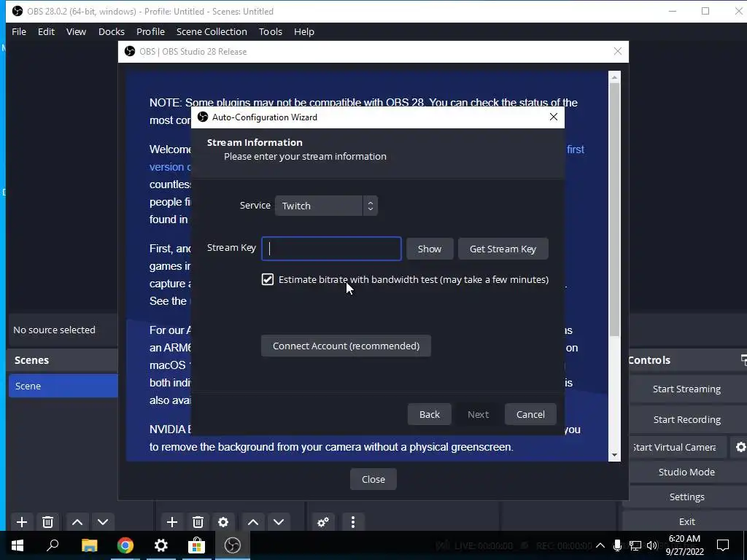Image resolution: width=747 pixels, height=560 pixels.
Task: Click Start Streaming in Controls
Action: (686, 389)
